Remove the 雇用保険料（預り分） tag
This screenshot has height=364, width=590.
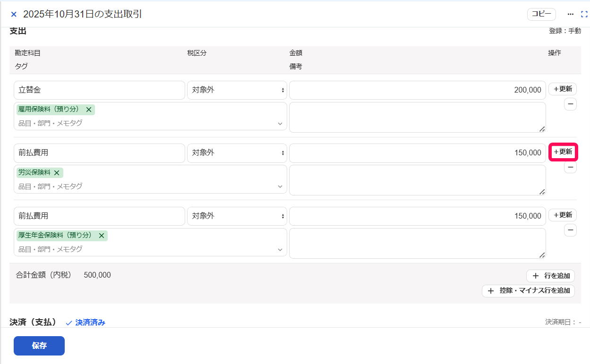88,110
